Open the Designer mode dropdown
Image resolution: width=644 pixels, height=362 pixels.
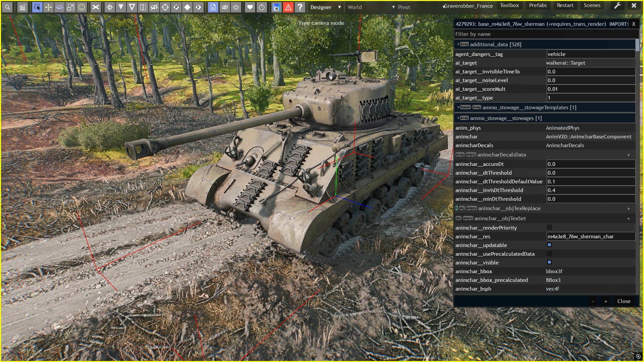(325, 7)
